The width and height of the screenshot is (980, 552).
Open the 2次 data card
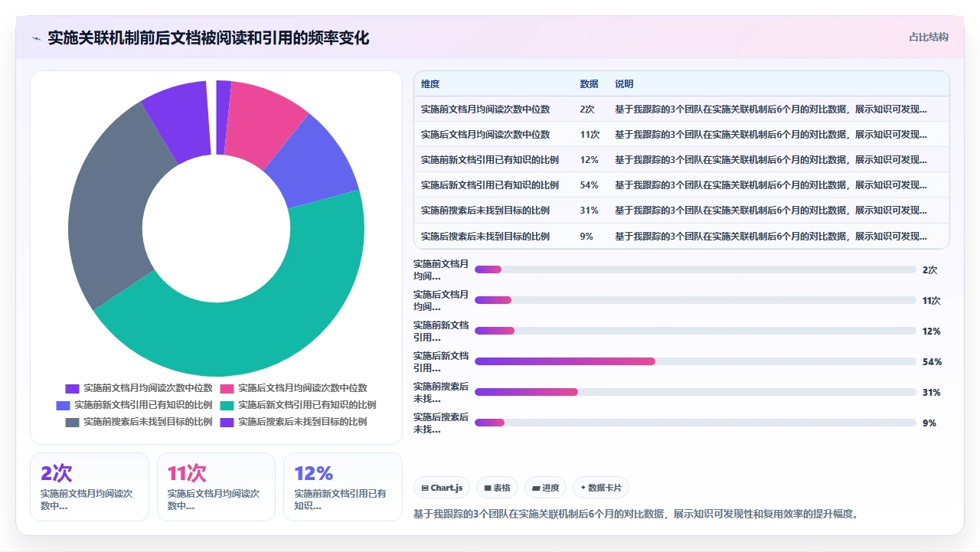pos(90,487)
